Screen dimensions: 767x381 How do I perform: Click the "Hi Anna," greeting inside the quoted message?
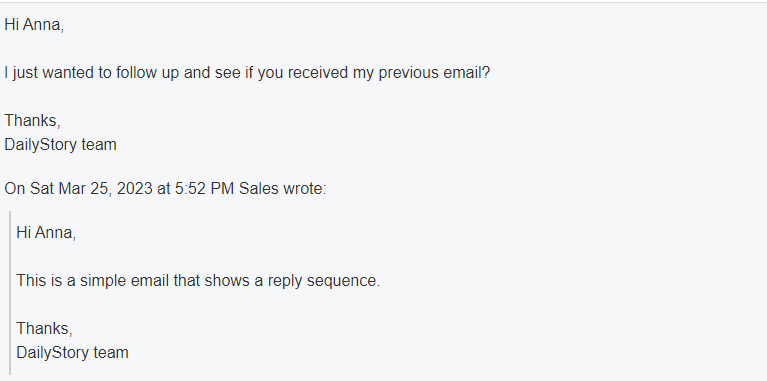(46, 233)
